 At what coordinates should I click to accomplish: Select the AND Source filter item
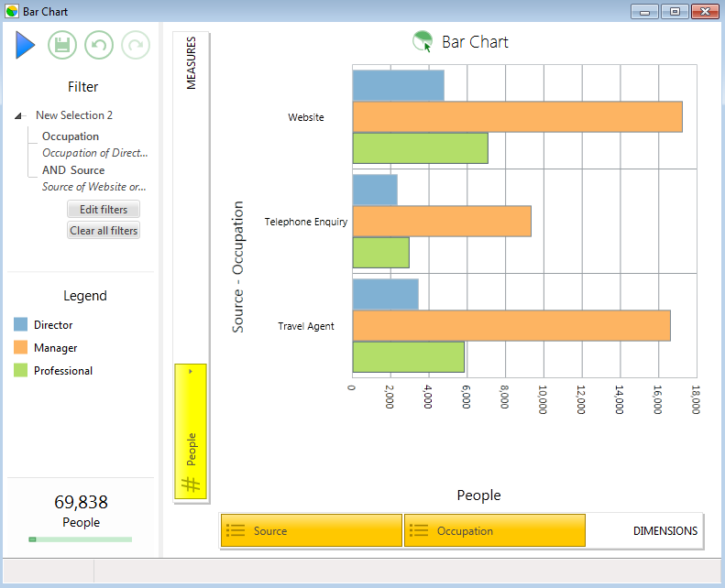(73, 170)
